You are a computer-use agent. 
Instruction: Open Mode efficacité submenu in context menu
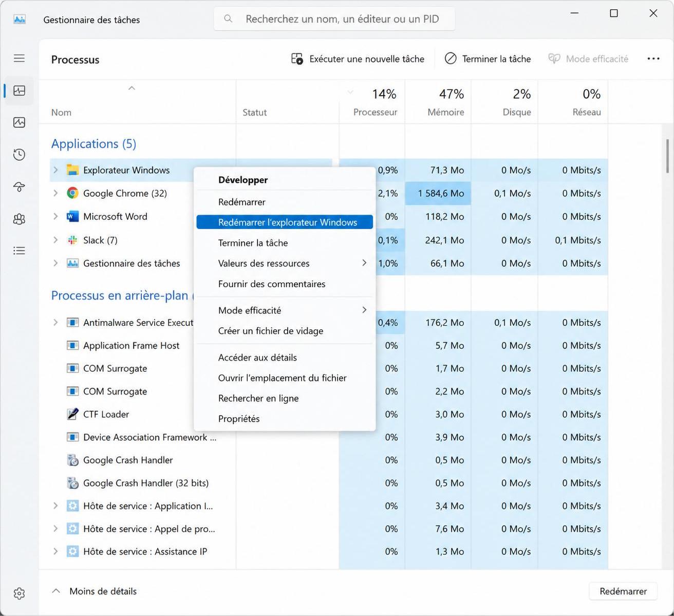(285, 310)
